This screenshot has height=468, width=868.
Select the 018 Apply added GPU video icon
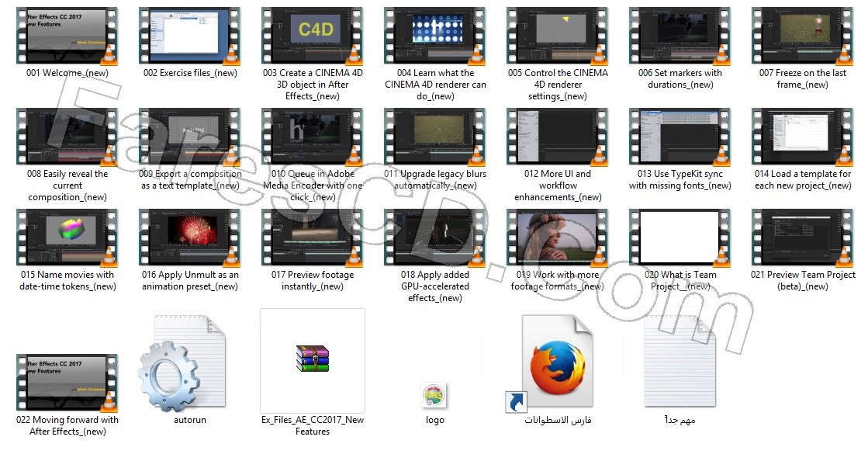435,237
